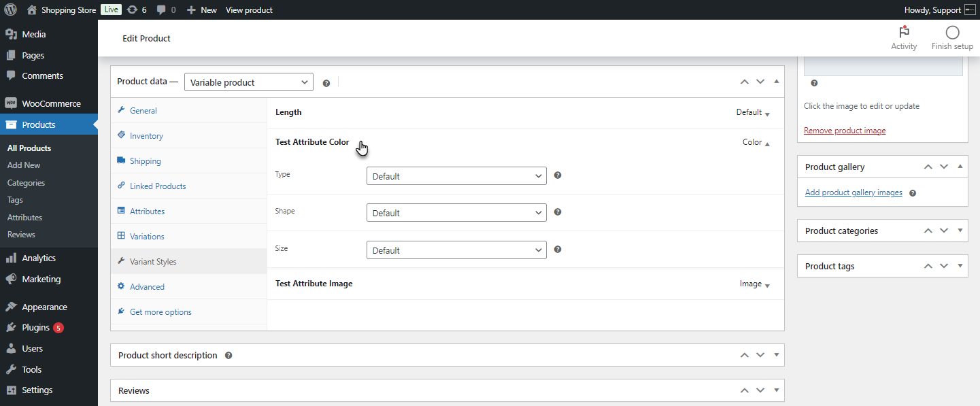Move Product gallery panel up
980x406 pixels.
point(928,167)
